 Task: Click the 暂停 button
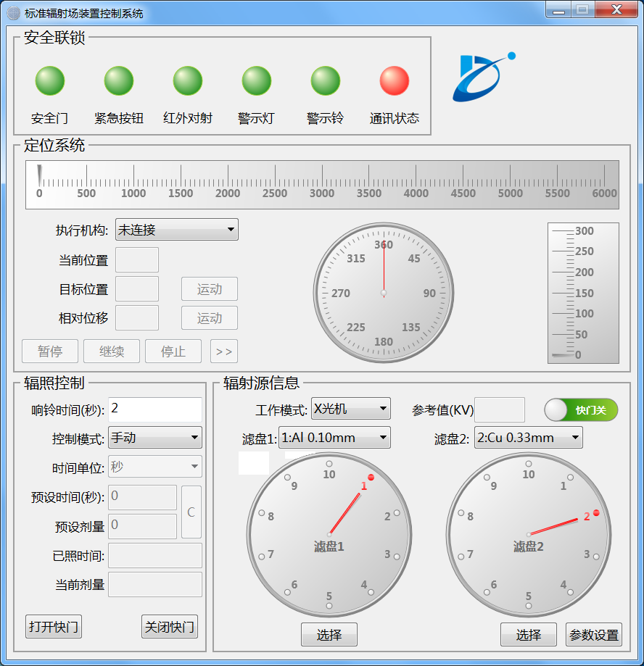[x=50, y=351]
